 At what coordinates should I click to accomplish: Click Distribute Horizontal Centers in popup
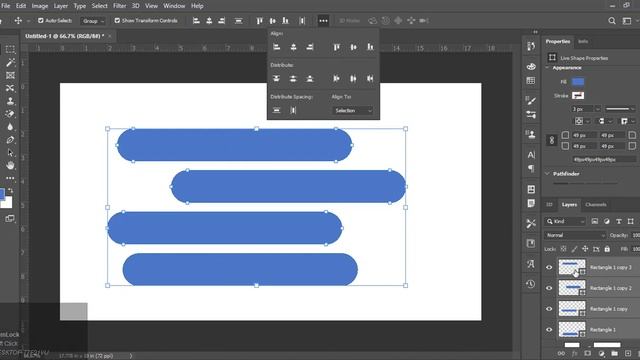[353, 78]
